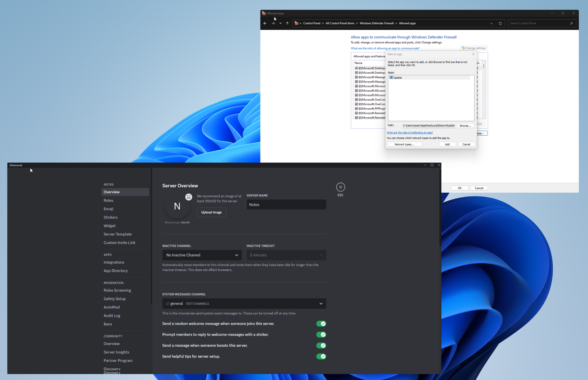Open Safety Setup in Discord sidebar
This screenshot has height=380, width=588.
tap(125, 299)
